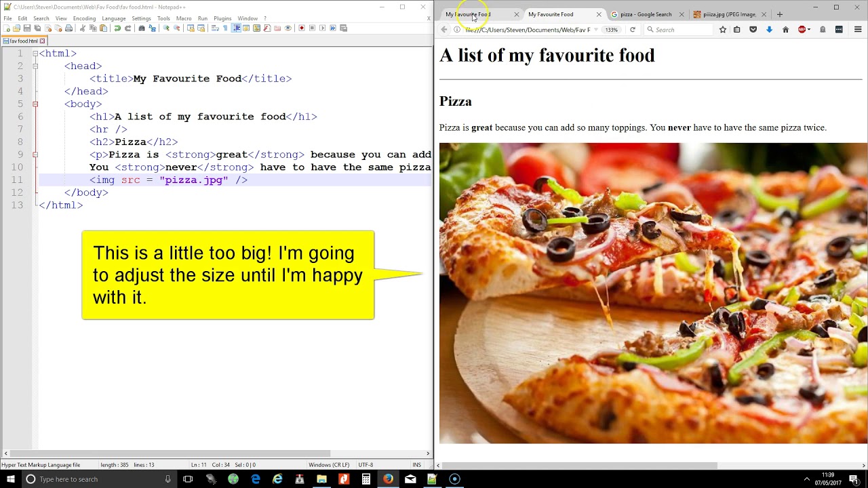
Task: Open the File menu in Notepad++
Action: pos(7,18)
